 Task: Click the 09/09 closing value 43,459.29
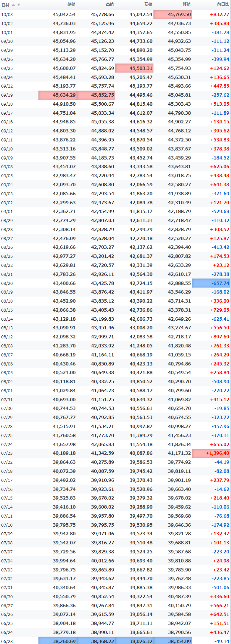pos(180,158)
